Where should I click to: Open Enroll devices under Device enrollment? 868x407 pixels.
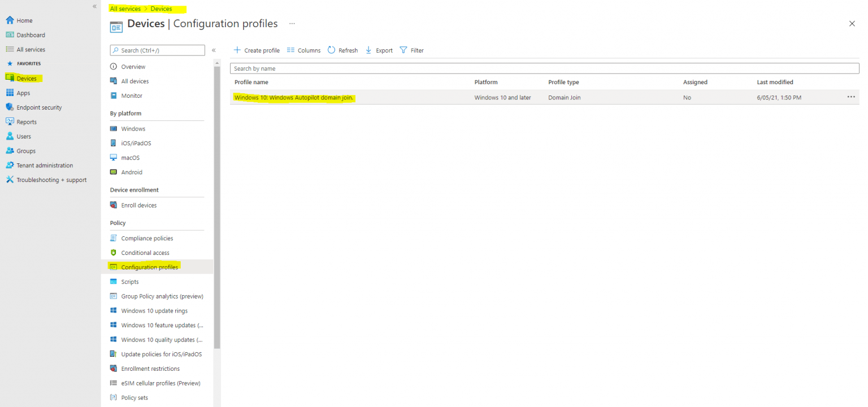pyautogui.click(x=138, y=205)
